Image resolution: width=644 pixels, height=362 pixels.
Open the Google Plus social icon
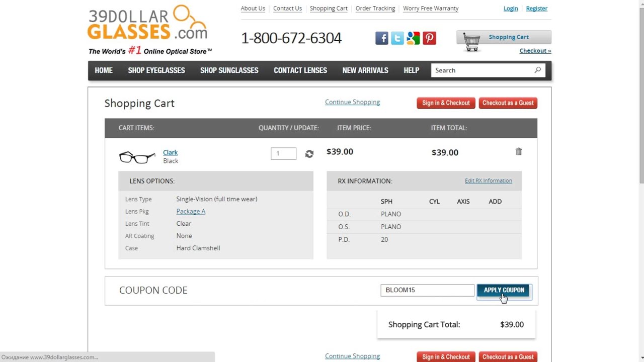pyautogui.click(x=413, y=38)
